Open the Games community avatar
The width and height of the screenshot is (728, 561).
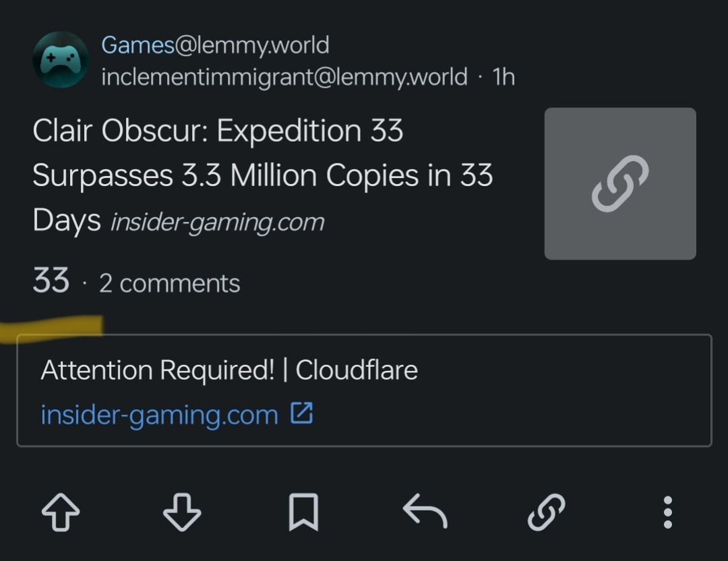(61, 60)
